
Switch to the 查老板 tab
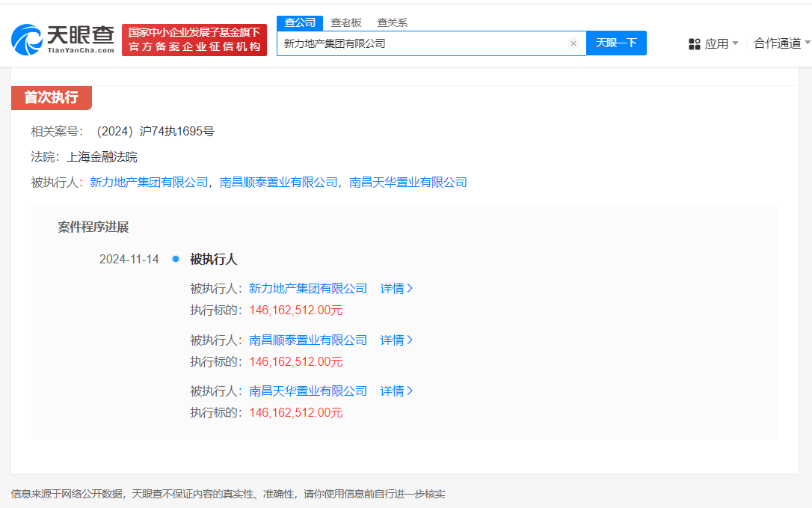point(346,22)
